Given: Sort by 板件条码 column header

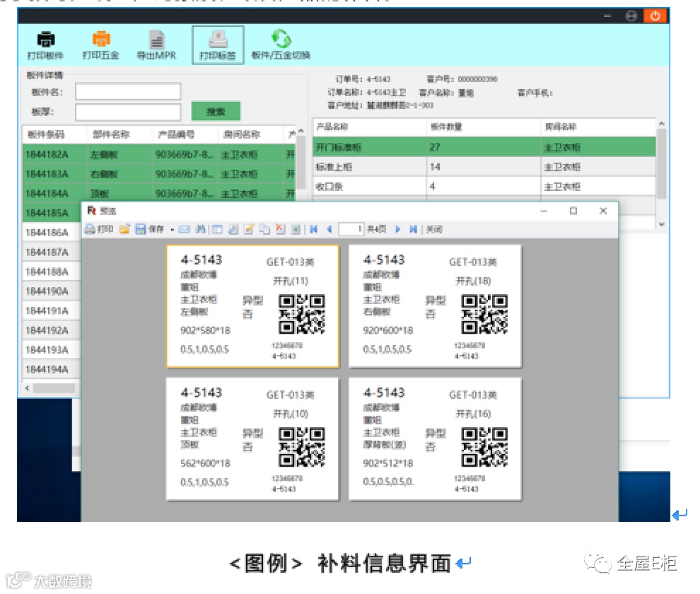Looking at the screenshot, I should [54, 134].
